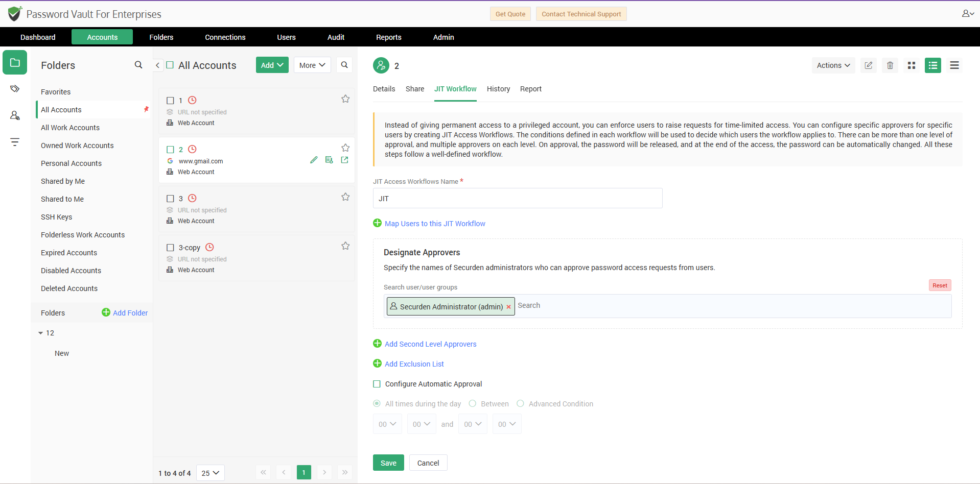This screenshot has height=484, width=980.
Task: Open the tags icon in left sidebar
Action: 15,89
